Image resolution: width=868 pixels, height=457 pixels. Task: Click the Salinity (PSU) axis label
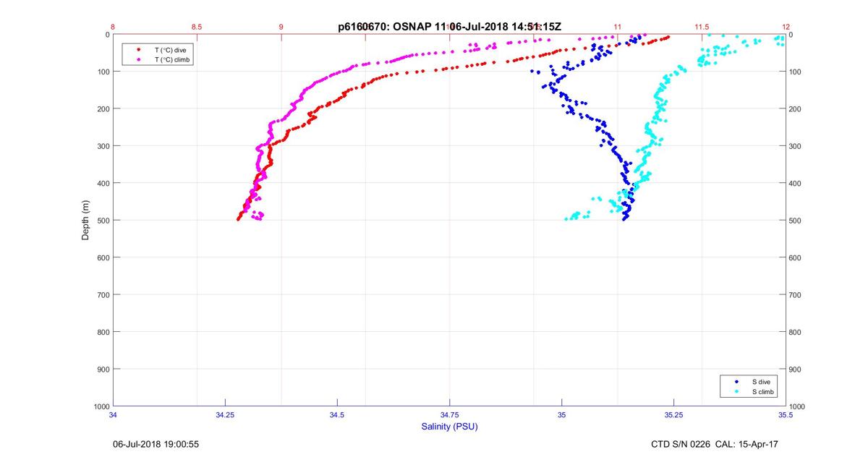pyautogui.click(x=449, y=427)
